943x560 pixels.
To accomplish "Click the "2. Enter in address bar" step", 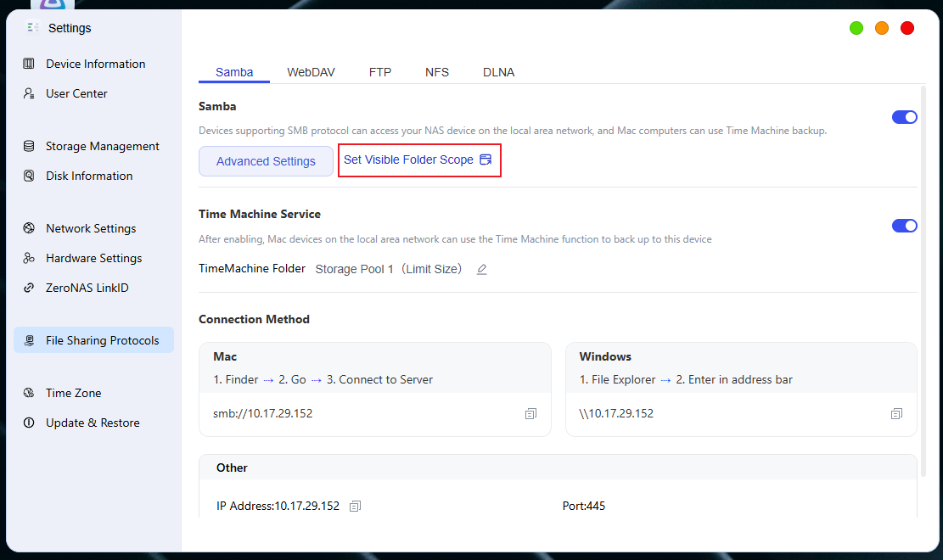I will (734, 379).
